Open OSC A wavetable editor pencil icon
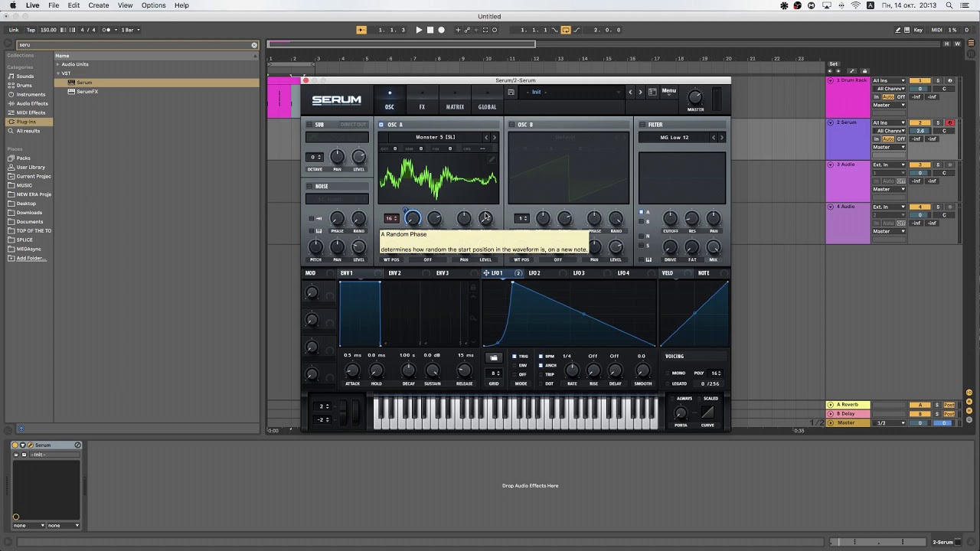Screen dimensions: 980x551 [x=492, y=160]
